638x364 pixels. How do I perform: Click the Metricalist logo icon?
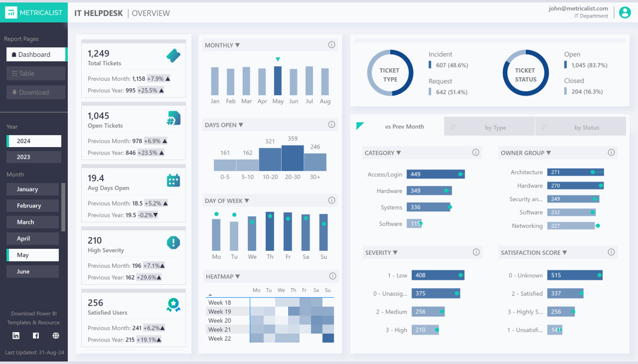coord(11,12)
